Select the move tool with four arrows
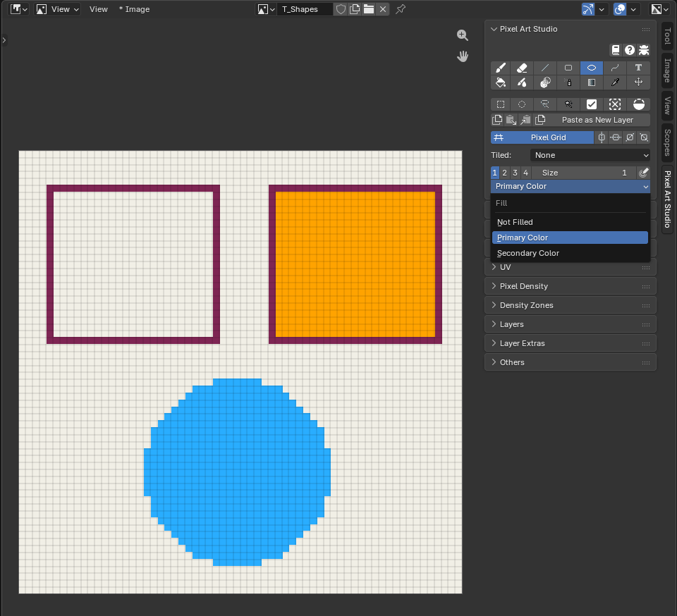 639,82
